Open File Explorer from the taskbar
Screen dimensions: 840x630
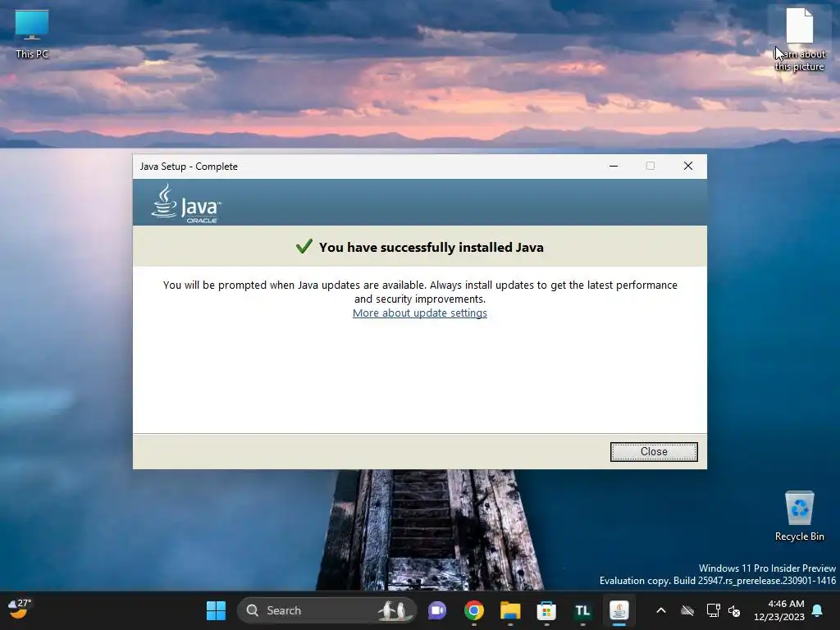tap(510, 610)
